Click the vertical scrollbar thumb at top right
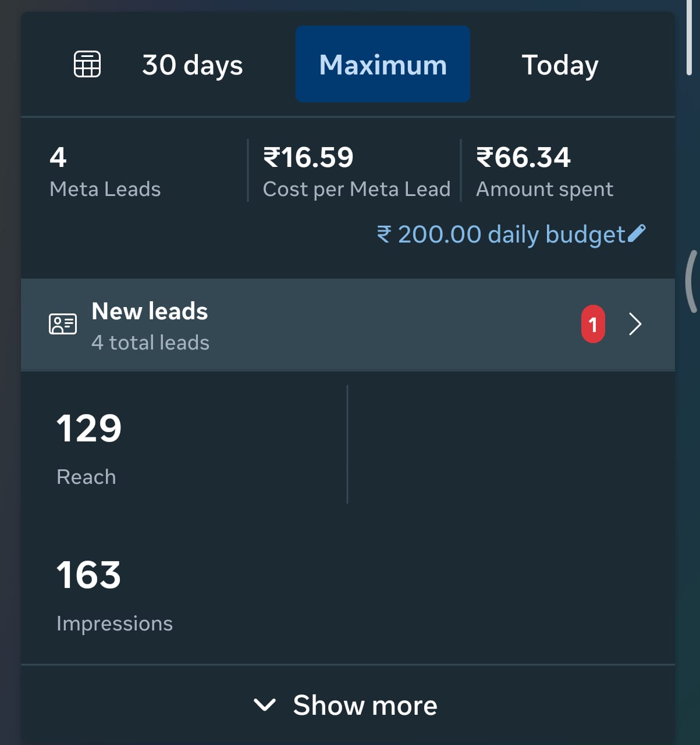This screenshot has height=745, width=700. click(690, 38)
